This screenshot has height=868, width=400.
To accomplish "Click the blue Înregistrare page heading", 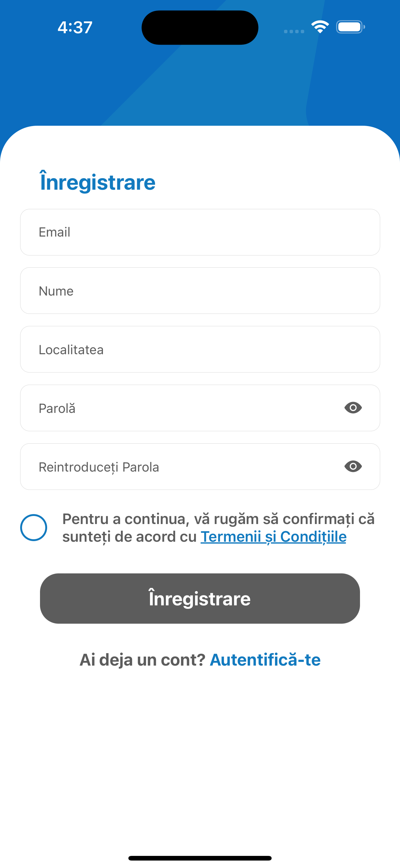I will 98,182.
